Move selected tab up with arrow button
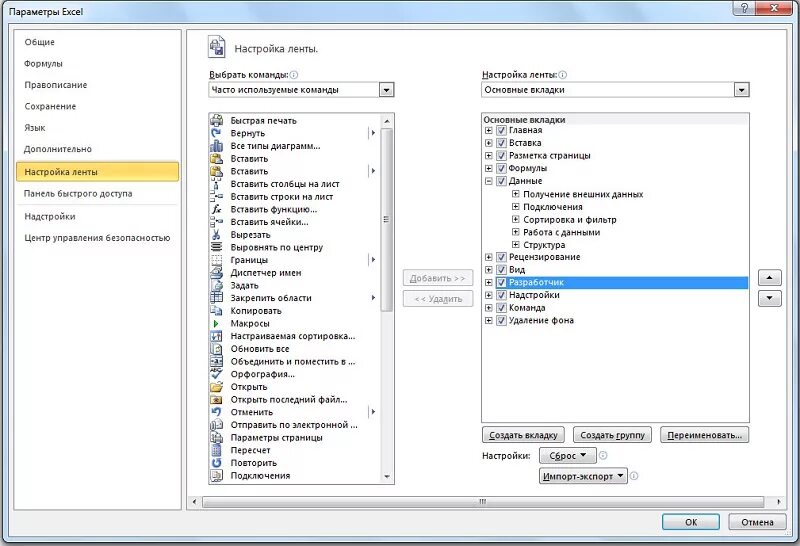Screen dimensions: 800x546 tap(769, 278)
